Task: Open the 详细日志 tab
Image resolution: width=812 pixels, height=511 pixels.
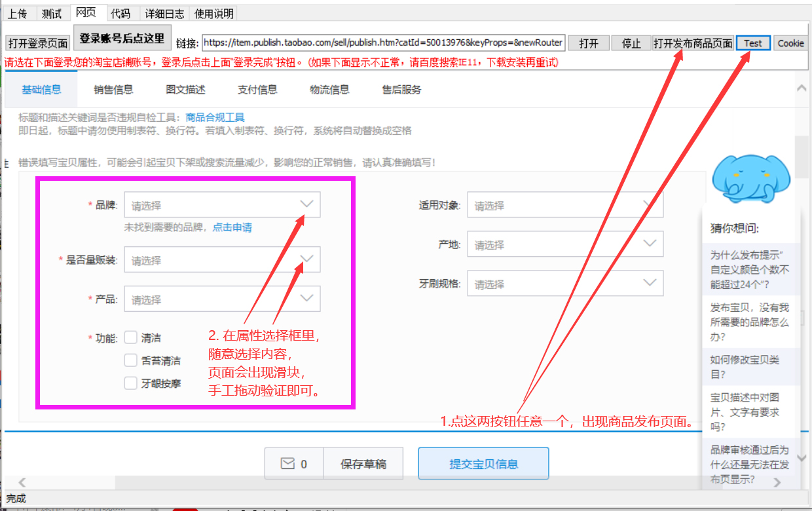Action: (163, 14)
